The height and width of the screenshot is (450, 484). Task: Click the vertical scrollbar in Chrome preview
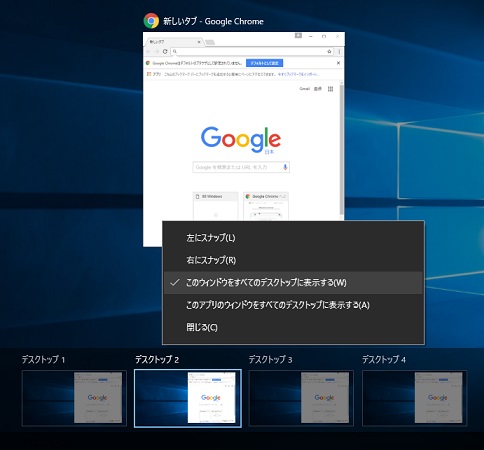tap(341, 149)
